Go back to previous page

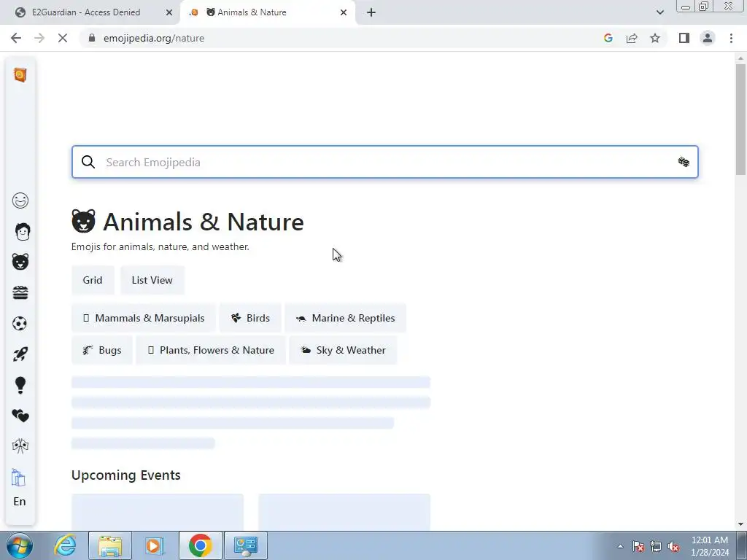(x=16, y=38)
